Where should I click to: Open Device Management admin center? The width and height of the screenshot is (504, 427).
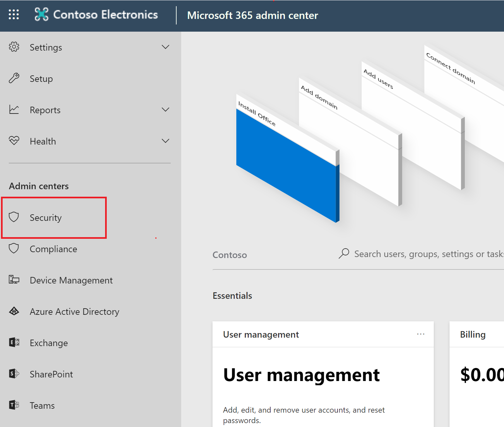click(x=71, y=280)
